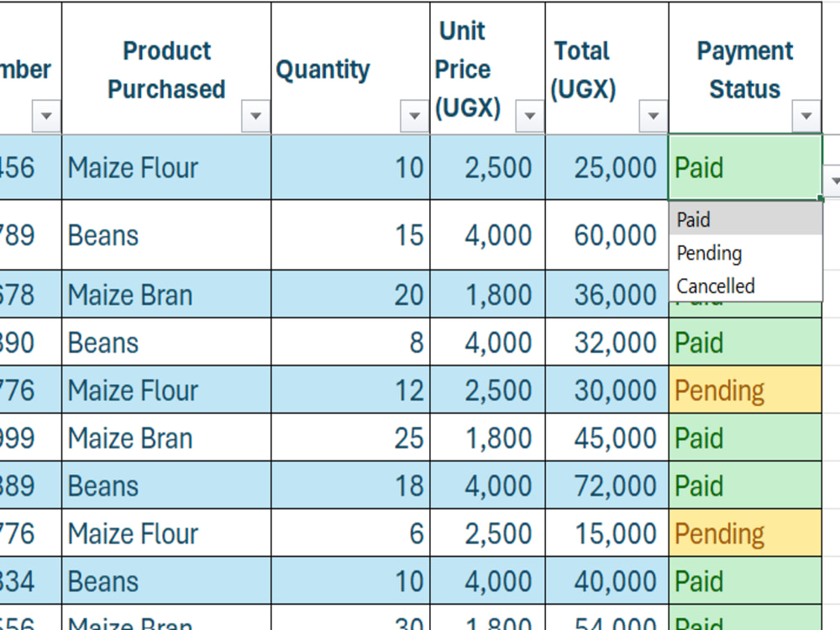840x630 pixels.
Task: Select the Pending status cell for 15,000
Action: click(x=745, y=533)
